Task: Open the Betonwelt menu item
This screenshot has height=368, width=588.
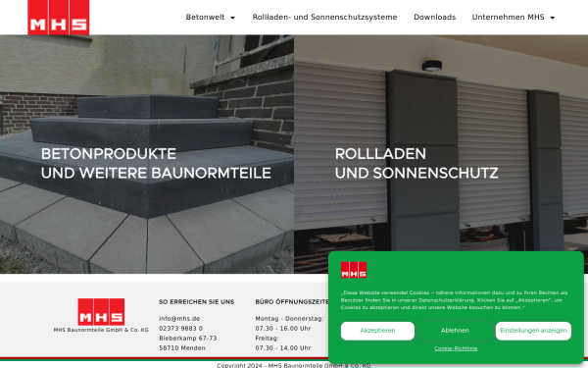Action: [205, 18]
